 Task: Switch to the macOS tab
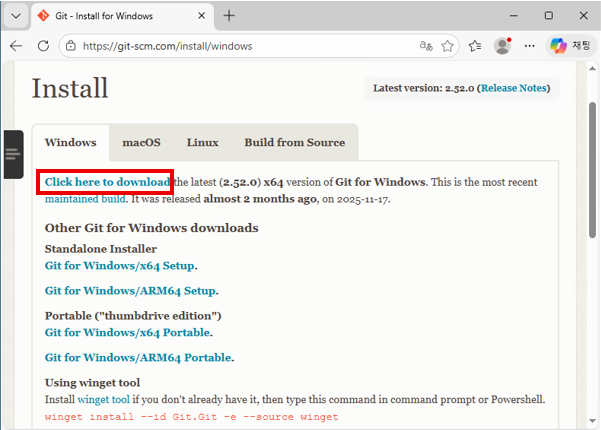point(141,142)
